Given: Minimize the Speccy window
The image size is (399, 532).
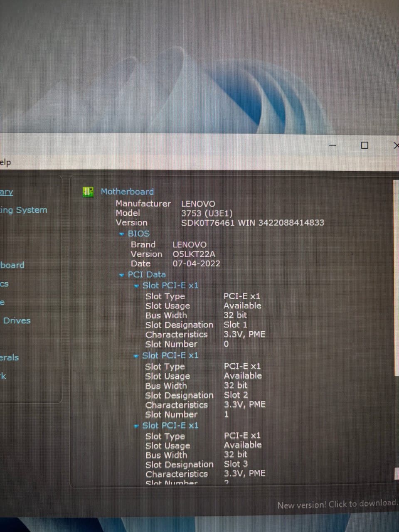Looking at the screenshot, I should point(333,145).
